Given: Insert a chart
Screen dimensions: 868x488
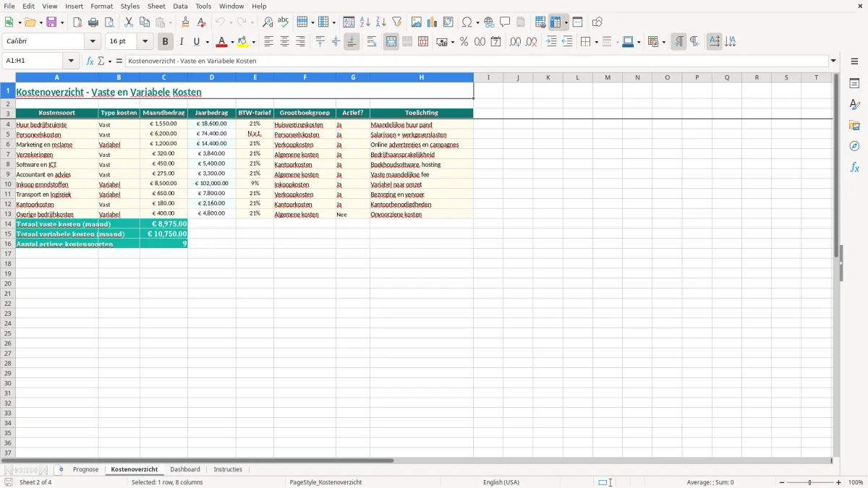Looking at the screenshot, I should [x=433, y=22].
